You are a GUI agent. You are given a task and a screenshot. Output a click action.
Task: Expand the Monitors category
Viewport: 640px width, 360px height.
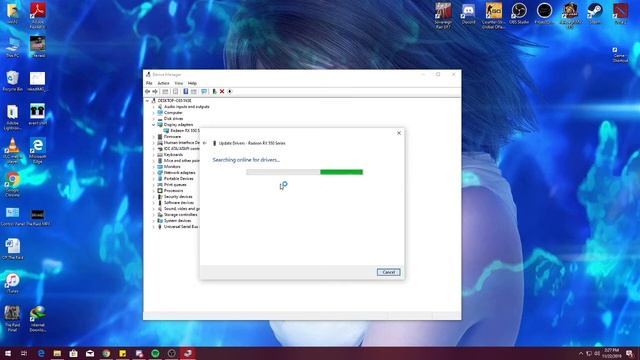153,167
